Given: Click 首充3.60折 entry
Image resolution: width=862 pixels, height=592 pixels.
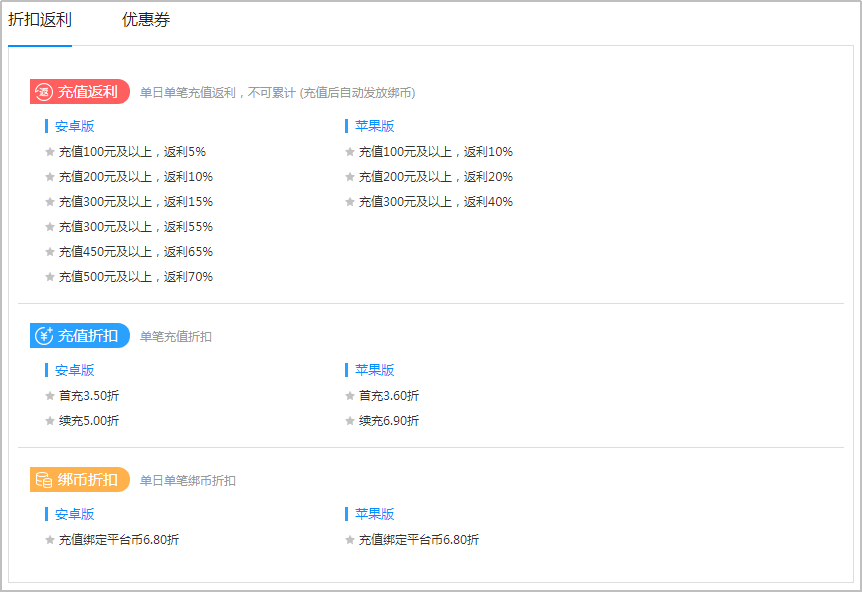Looking at the screenshot, I should click(389, 396).
